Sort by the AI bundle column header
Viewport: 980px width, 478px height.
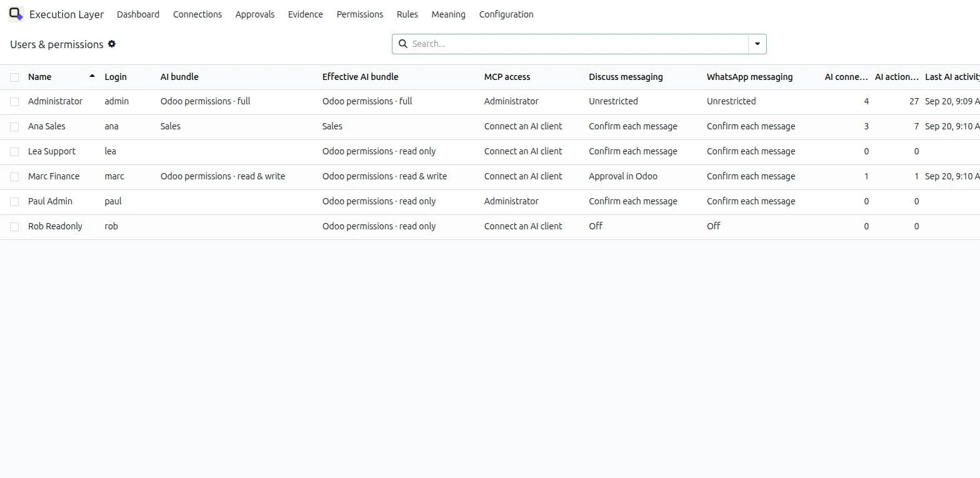[x=179, y=77]
